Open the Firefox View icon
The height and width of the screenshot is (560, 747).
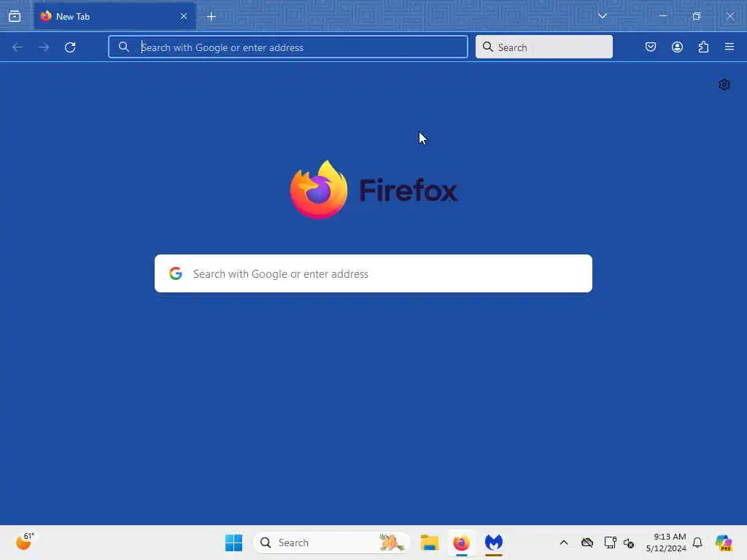15,16
